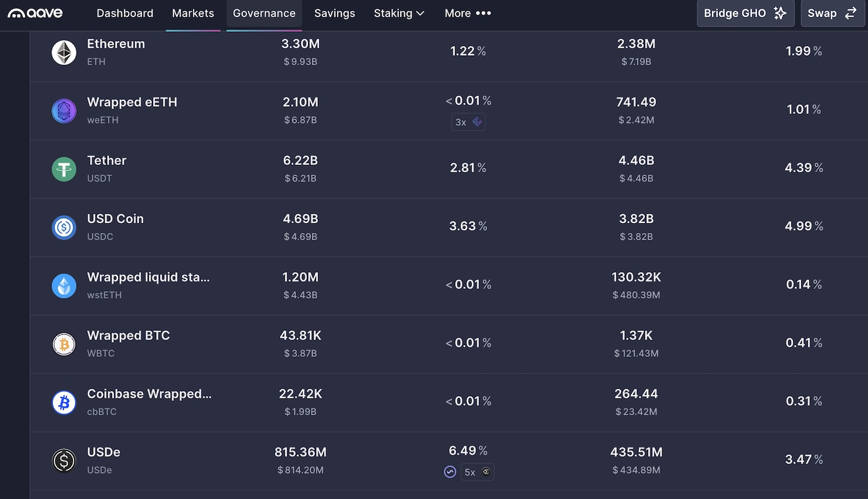This screenshot has width=868, height=499.
Task: Click the Aave logo
Action: (x=35, y=13)
